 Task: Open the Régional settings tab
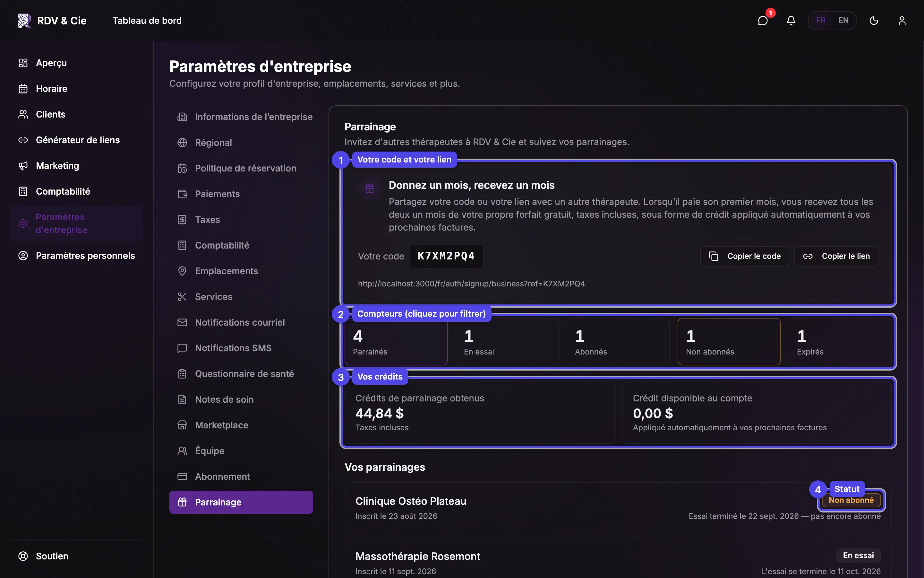coord(241,143)
